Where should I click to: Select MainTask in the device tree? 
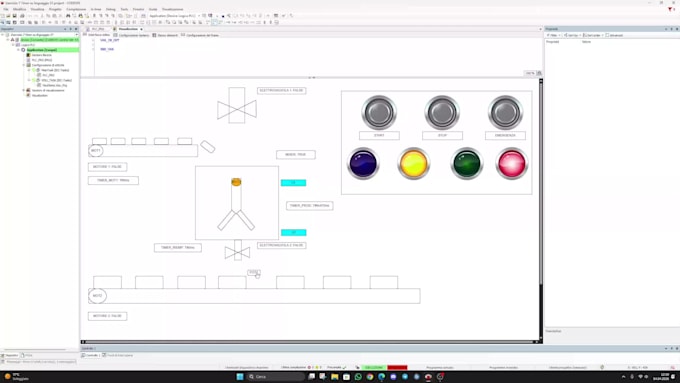(x=55, y=70)
